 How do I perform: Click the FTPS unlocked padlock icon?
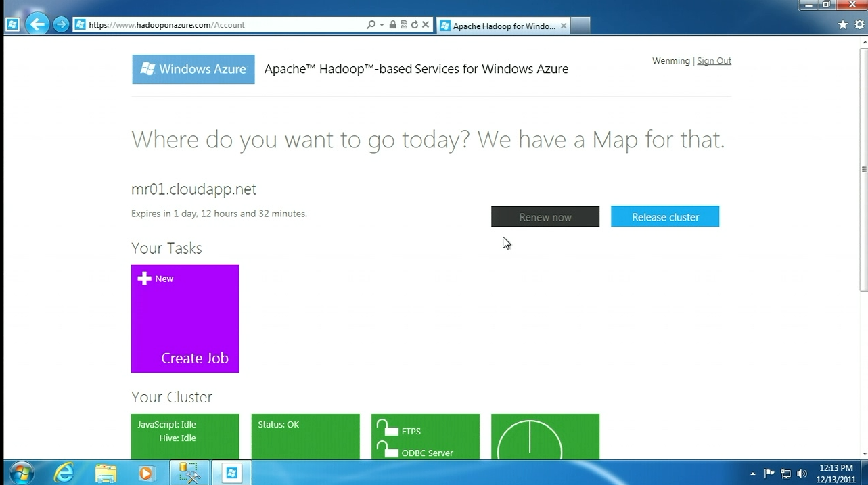(387, 428)
